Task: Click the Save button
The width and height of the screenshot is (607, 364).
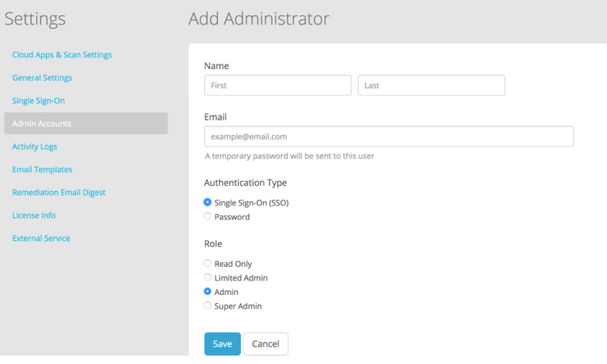Action: pyautogui.click(x=222, y=344)
